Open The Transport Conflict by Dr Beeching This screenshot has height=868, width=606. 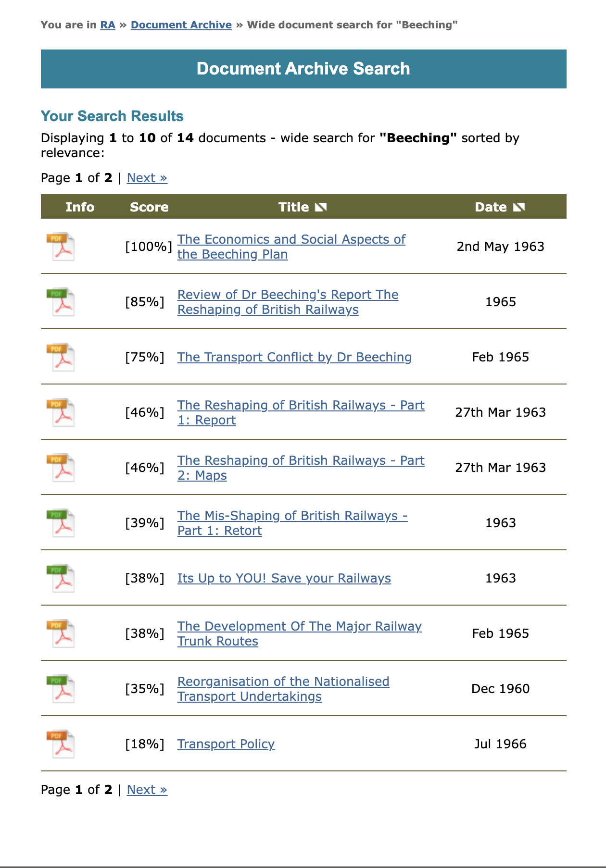[x=294, y=357]
